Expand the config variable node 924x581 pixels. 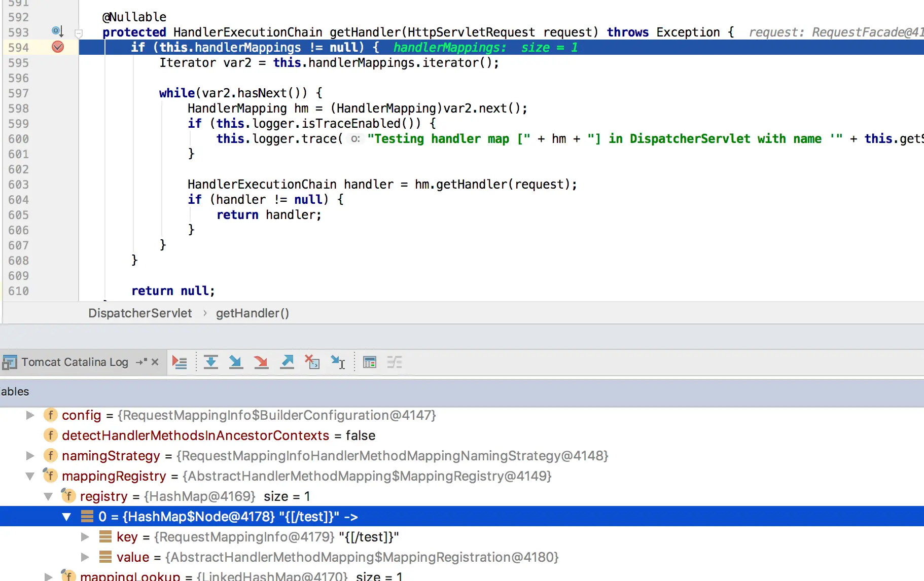[30, 415]
